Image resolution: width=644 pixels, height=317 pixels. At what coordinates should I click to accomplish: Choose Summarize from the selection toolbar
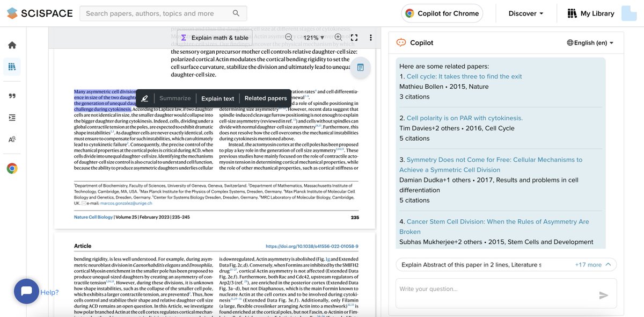click(176, 98)
